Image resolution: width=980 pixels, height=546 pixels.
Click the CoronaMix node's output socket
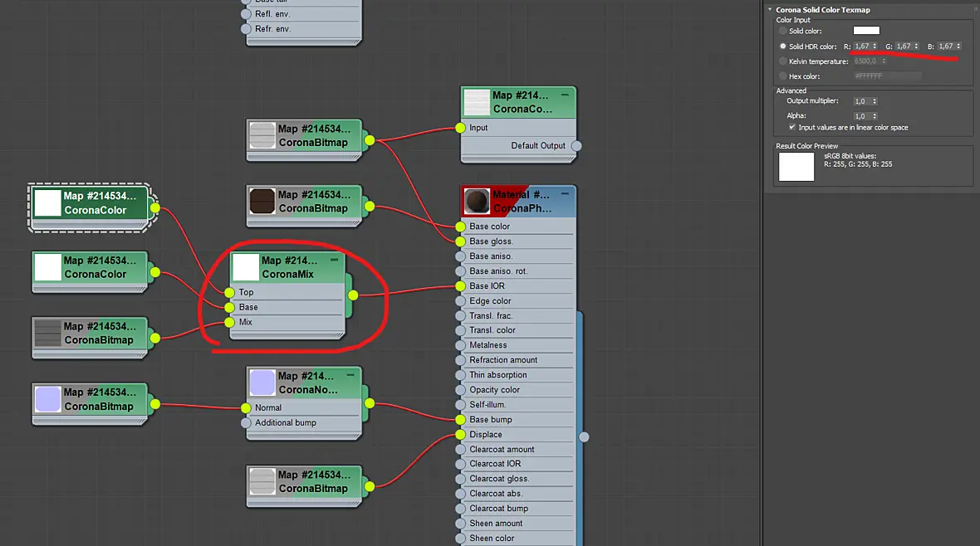(x=353, y=295)
